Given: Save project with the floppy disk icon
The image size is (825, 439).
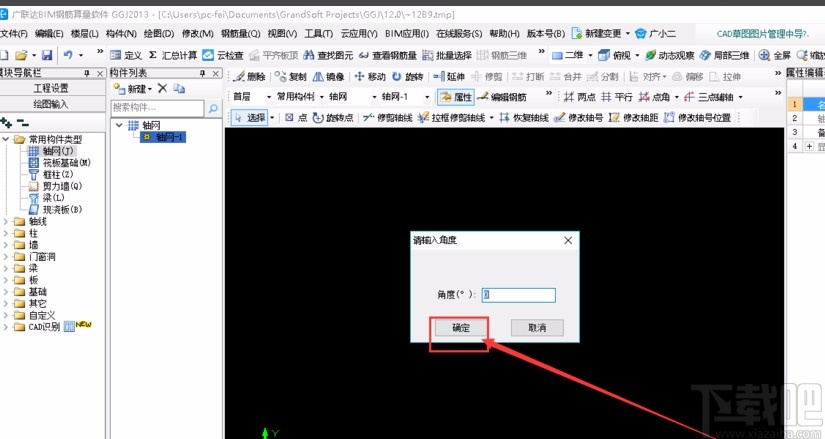Looking at the screenshot, I should 47,55.
